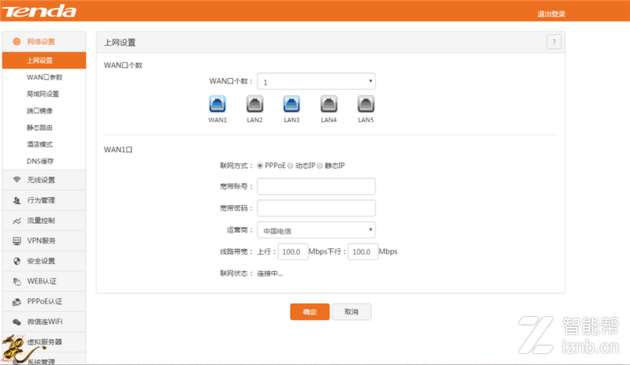The image size is (630, 365).
Task: Select the LAN3 port icon
Action: click(291, 104)
